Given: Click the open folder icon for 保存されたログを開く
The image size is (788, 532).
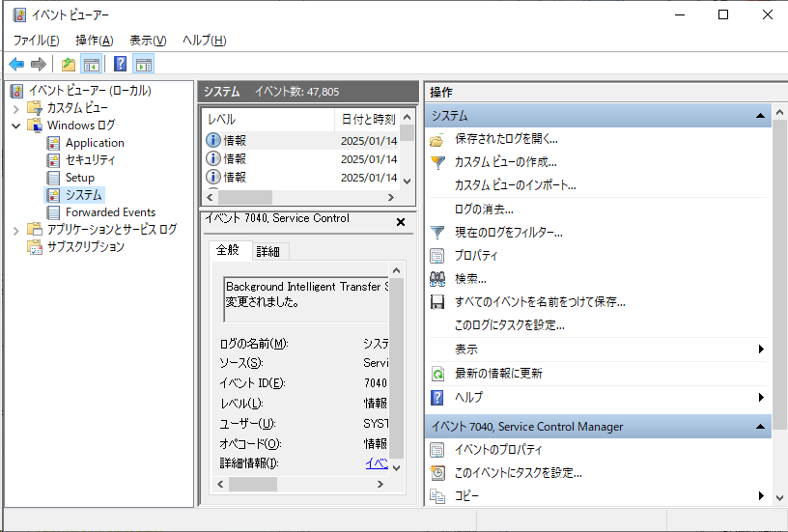Looking at the screenshot, I should tap(437, 139).
